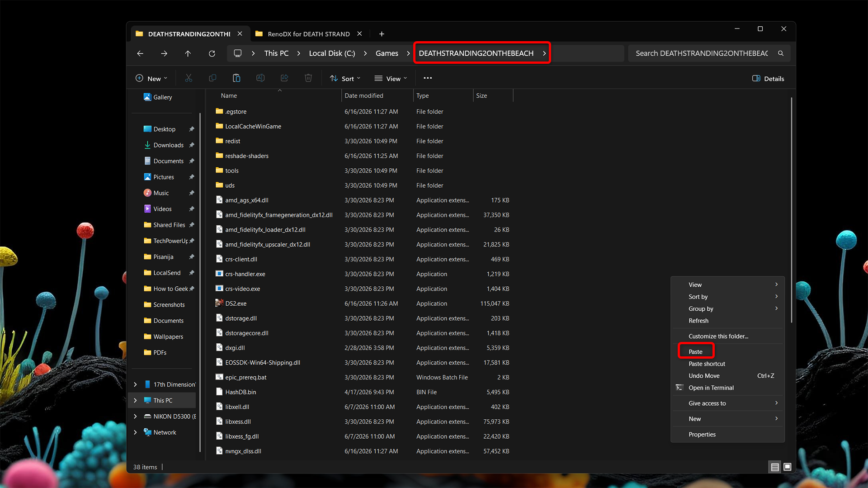Click the search DEATHSTRANDING2ONTHEBEACH field
This screenshot has width=868, height=488.
click(709, 53)
